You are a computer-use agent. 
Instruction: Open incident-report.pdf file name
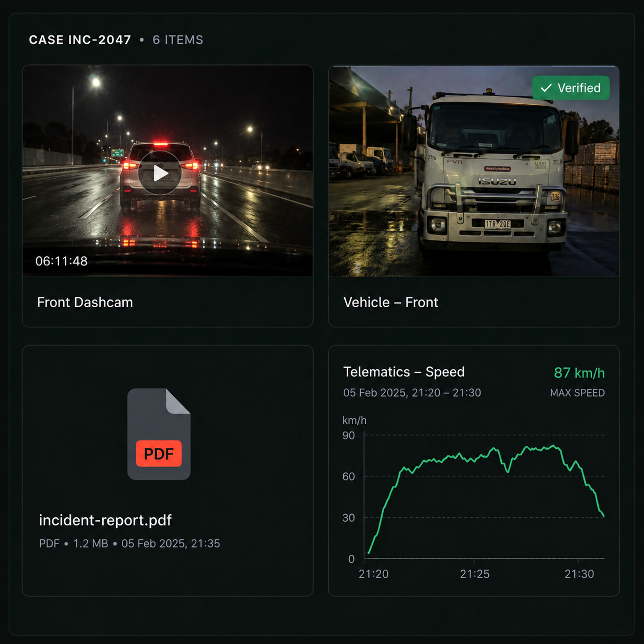105,520
